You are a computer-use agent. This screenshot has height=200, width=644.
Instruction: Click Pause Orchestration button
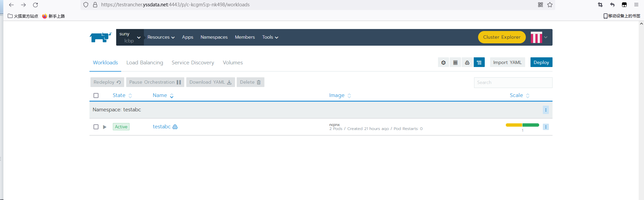pyautogui.click(x=155, y=82)
